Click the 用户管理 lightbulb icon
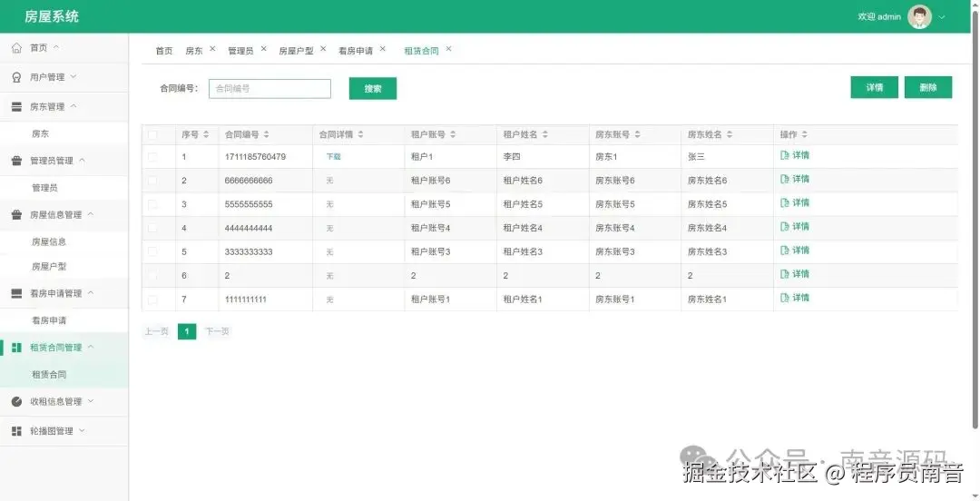Image resolution: width=980 pixels, height=501 pixels. coord(17,77)
